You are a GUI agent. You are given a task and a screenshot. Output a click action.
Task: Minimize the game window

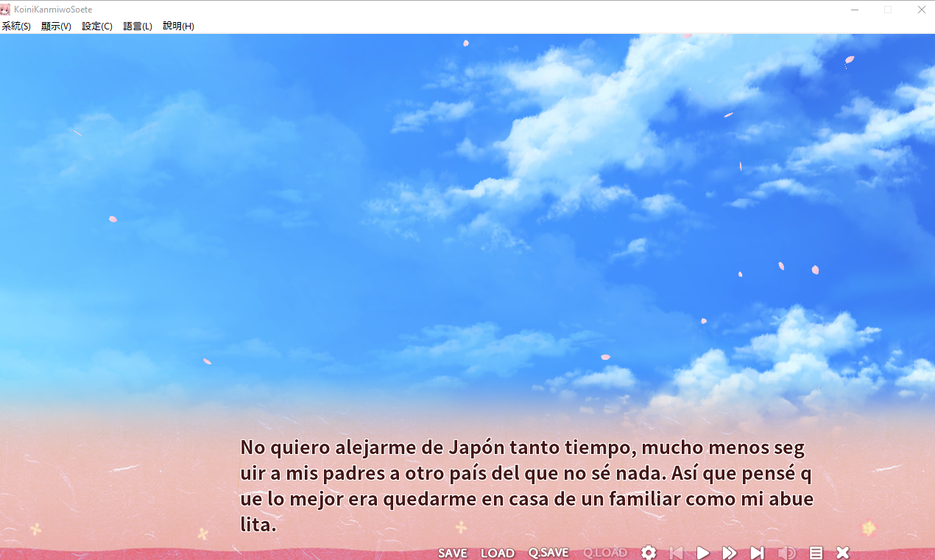point(855,10)
